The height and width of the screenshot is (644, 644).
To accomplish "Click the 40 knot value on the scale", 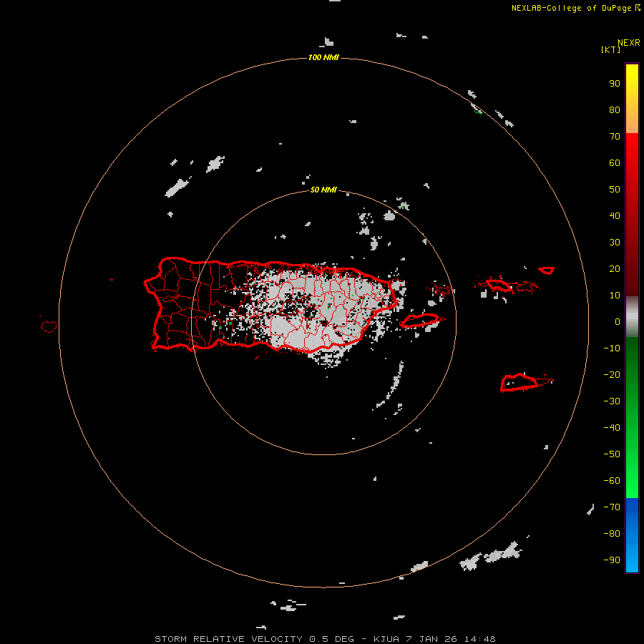I will (615, 215).
